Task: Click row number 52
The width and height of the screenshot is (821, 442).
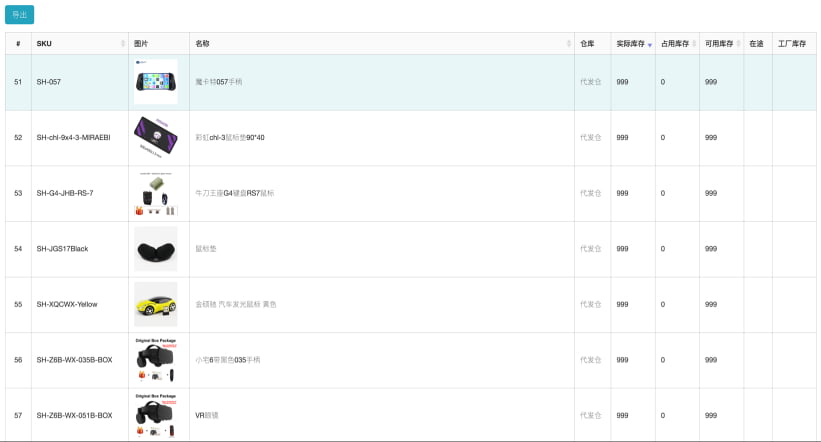Action: coord(18,137)
